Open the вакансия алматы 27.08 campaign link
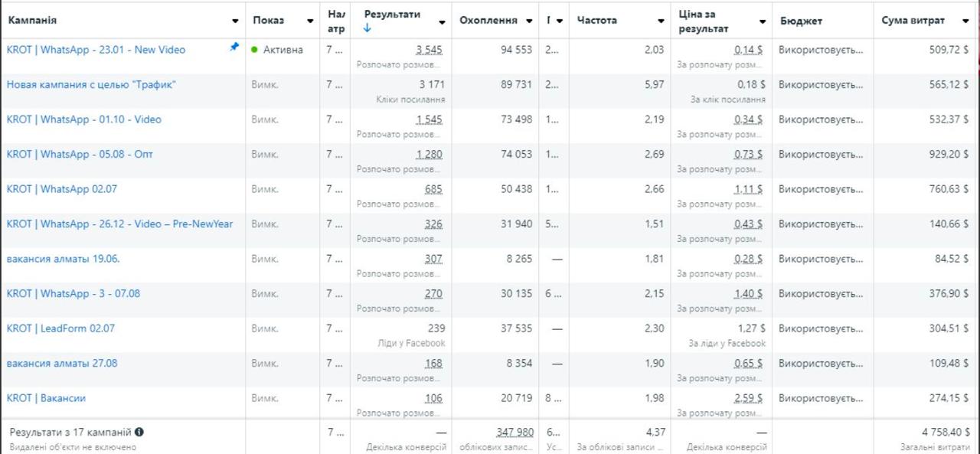Viewport: 980px width, 454px height. coord(62,363)
